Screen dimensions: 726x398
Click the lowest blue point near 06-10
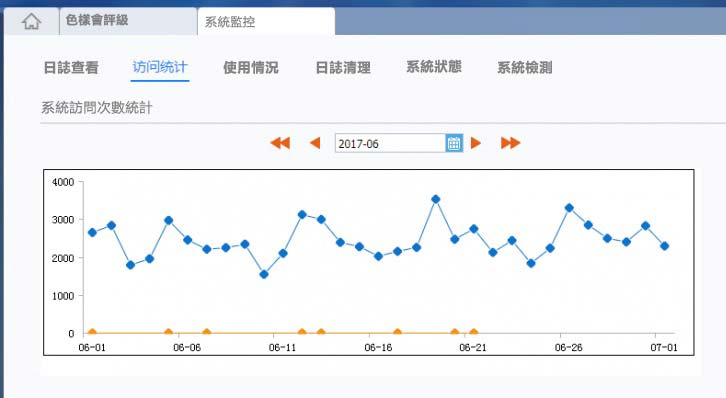click(264, 274)
